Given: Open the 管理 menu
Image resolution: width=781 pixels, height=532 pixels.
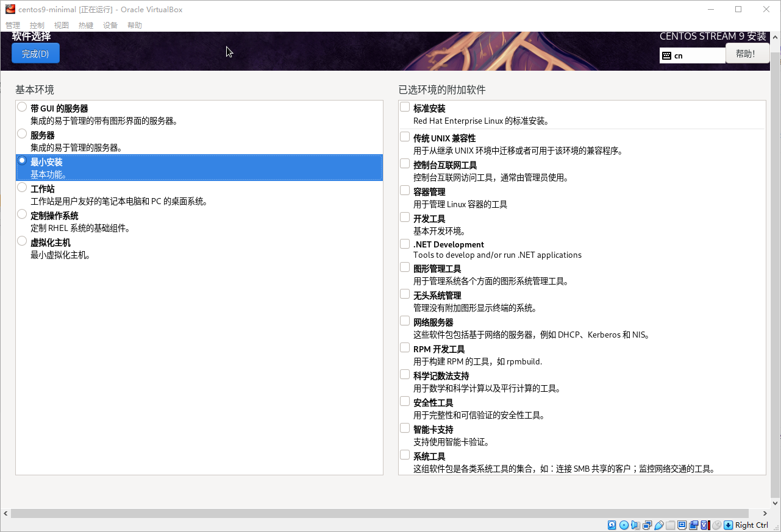Looking at the screenshot, I should pos(13,25).
